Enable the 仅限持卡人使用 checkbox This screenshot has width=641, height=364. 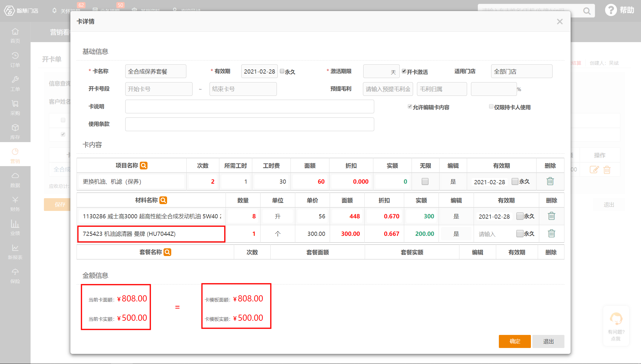[x=491, y=107]
